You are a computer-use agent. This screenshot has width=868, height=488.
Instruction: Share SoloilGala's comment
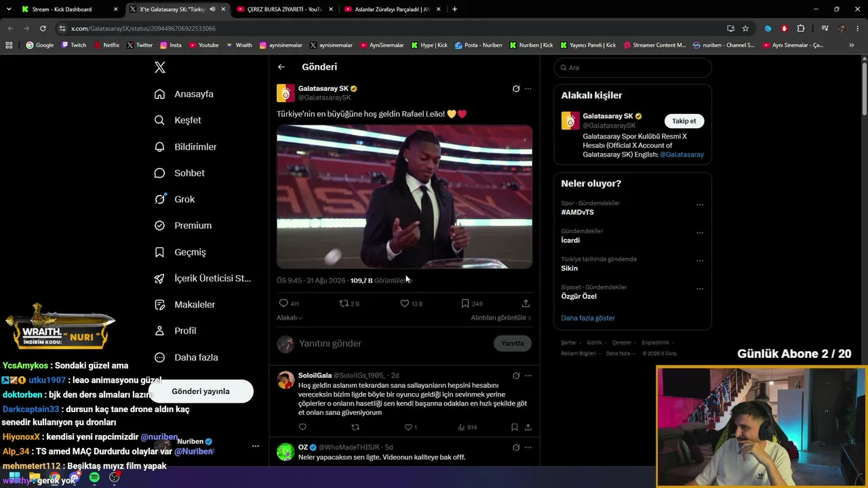click(528, 427)
